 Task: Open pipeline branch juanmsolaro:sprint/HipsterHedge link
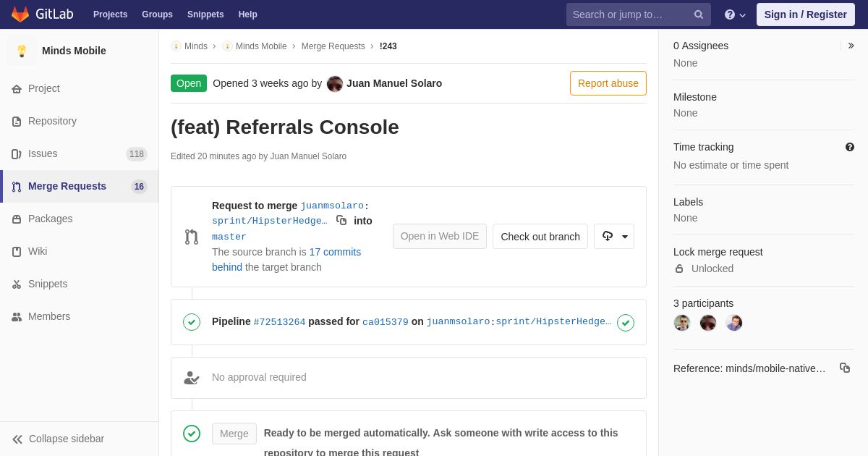click(x=519, y=321)
